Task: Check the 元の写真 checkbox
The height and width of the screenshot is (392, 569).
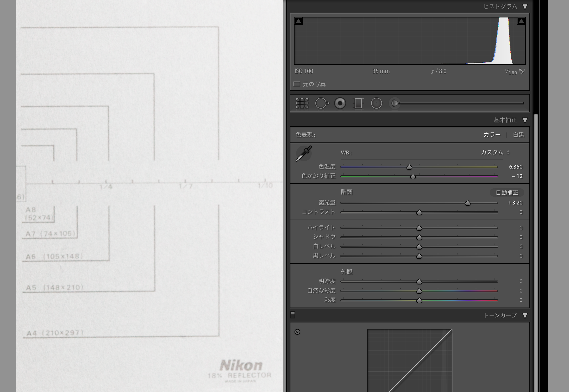Action: (x=297, y=84)
